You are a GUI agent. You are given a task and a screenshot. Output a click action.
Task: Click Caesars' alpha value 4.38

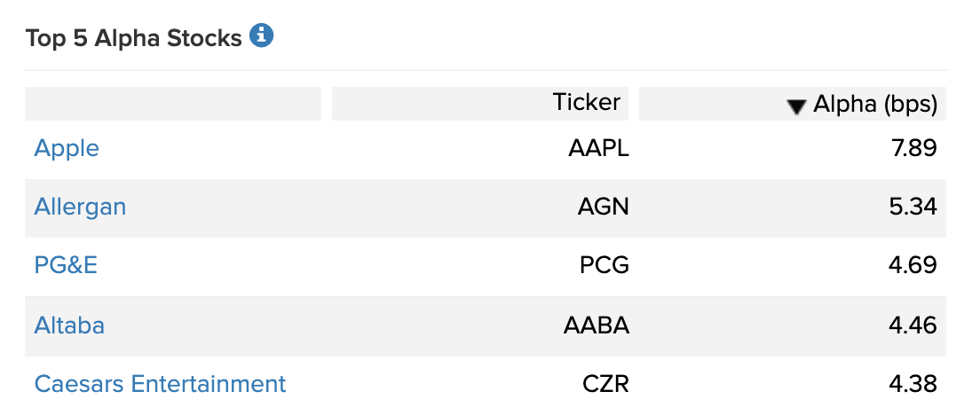[913, 384]
